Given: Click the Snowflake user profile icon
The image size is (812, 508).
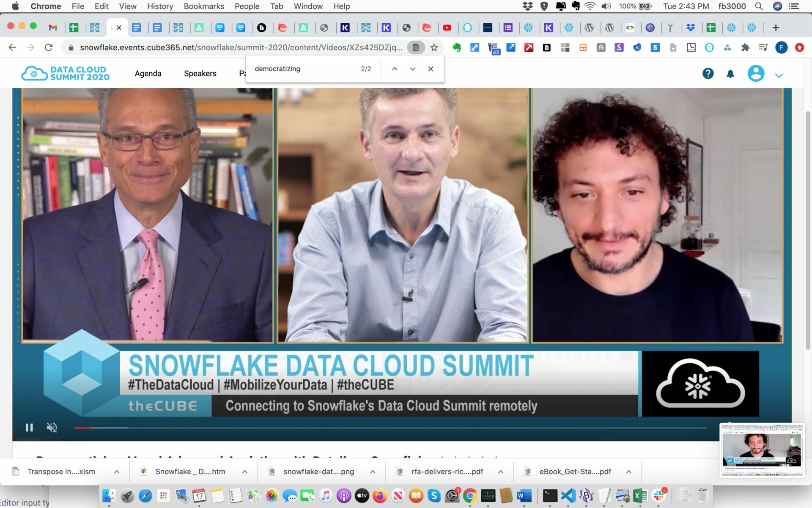Looking at the screenshot, I should click(x=756, y=73).
